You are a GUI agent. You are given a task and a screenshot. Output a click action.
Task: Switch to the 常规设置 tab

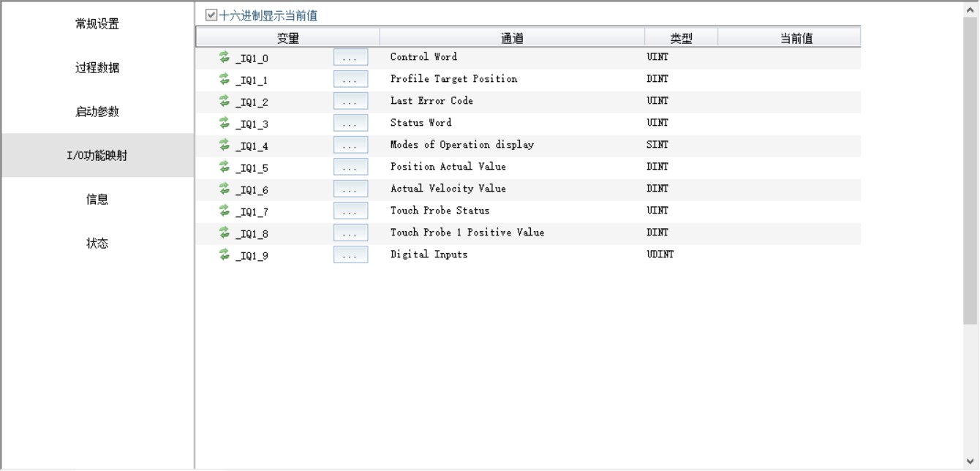[x=97, y=23]
